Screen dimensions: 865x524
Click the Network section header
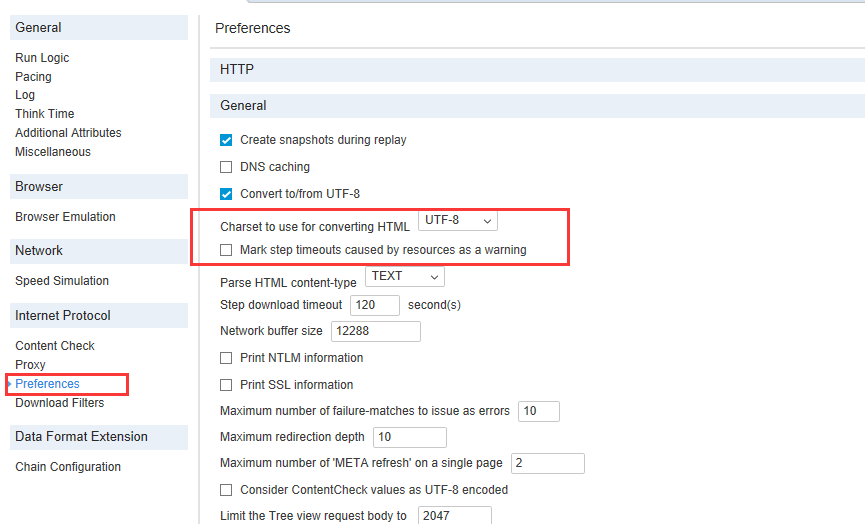tap(99, 251)
